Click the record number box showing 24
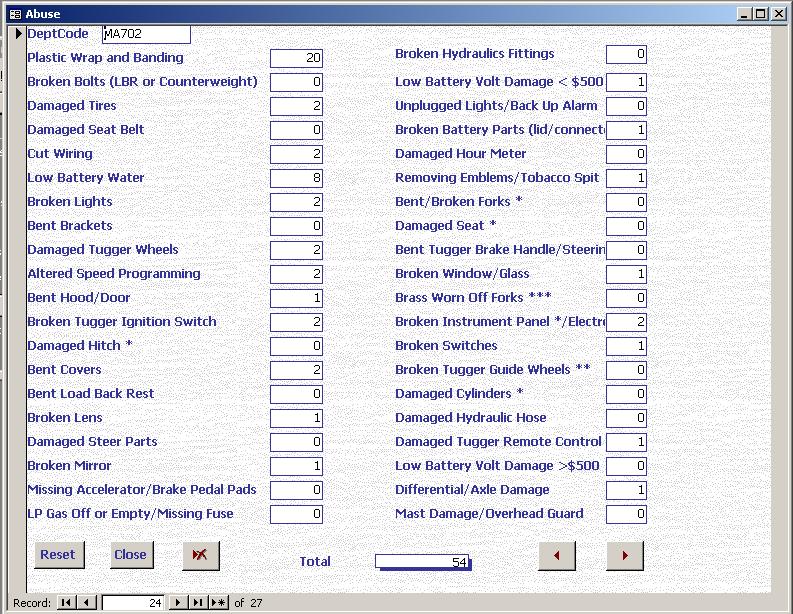This screenshot has width=793, height=614. coord(133,602)
